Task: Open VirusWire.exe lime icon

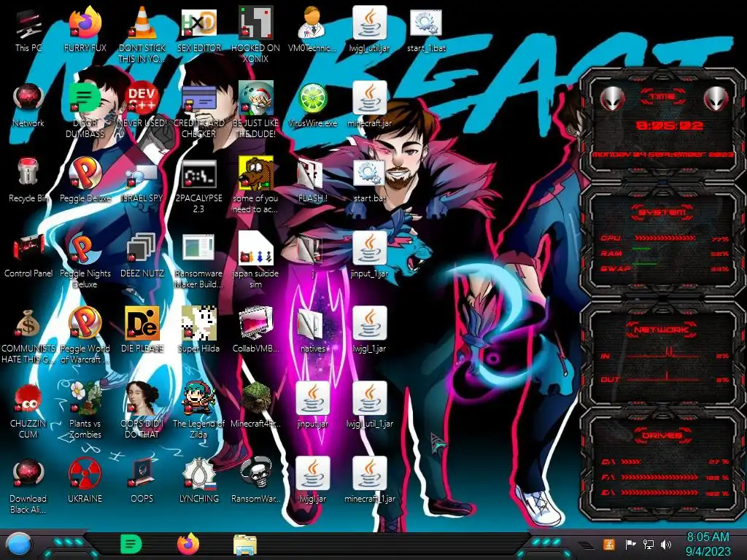Action: (312, 105)
